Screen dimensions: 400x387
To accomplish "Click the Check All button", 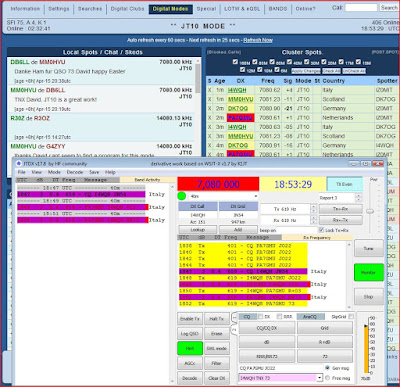I will pos(331,71).
